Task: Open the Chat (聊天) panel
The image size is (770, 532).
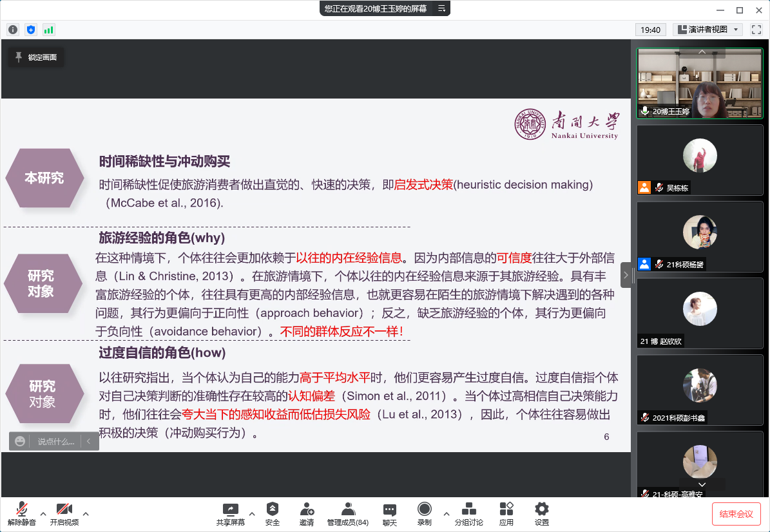Action: click(x=389, y=514)
